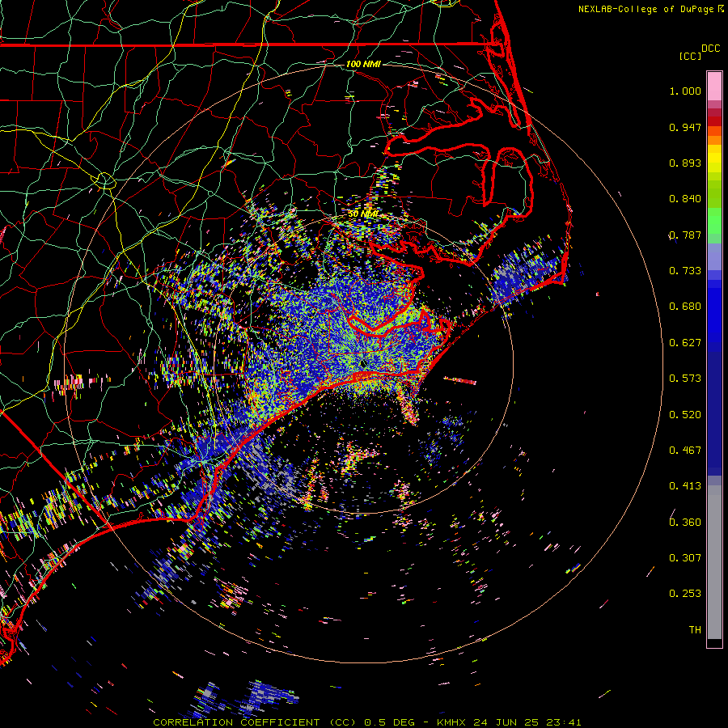Click the TH threshold label on the legend
This screenshot has width=728, height=728.
695,630
